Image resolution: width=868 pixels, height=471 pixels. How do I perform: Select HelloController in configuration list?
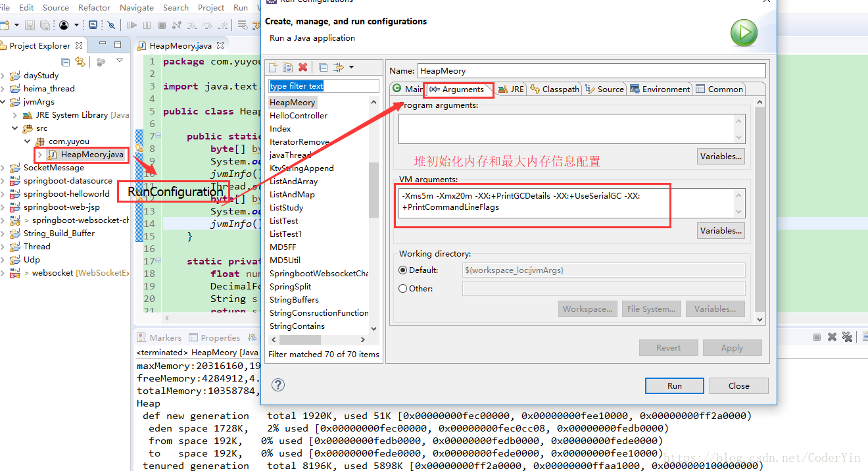299,115
